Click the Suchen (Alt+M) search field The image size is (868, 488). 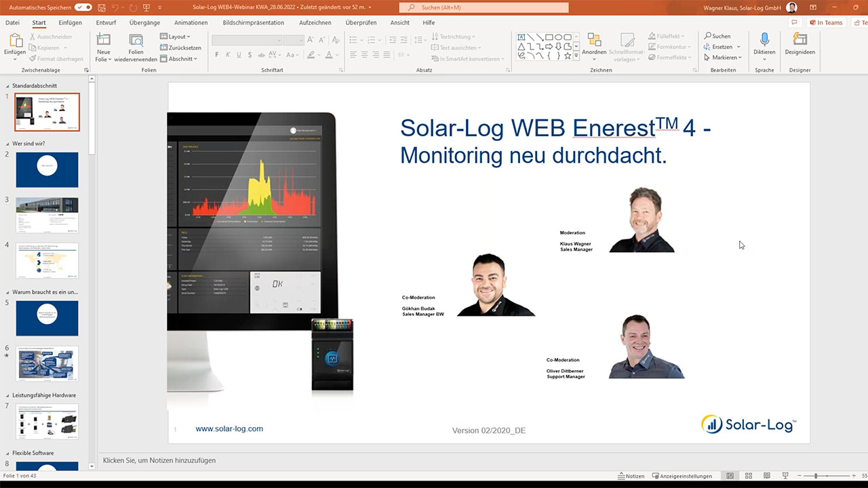484,7
